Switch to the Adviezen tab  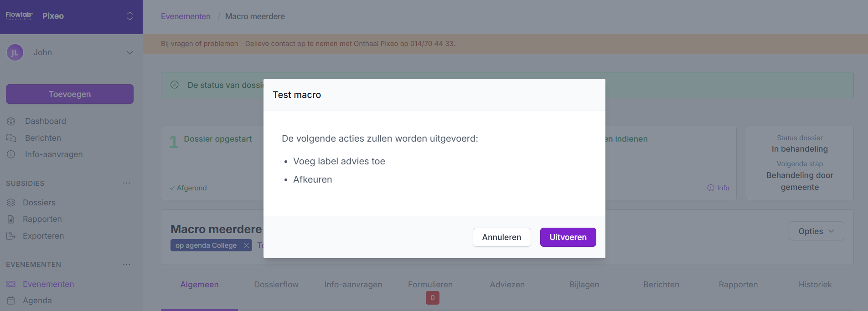click(x=507, y=285)
